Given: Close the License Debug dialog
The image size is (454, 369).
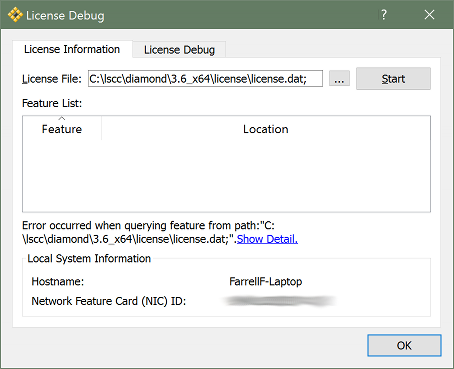Looking at the screenshot, I should click(x=429, y=15).
